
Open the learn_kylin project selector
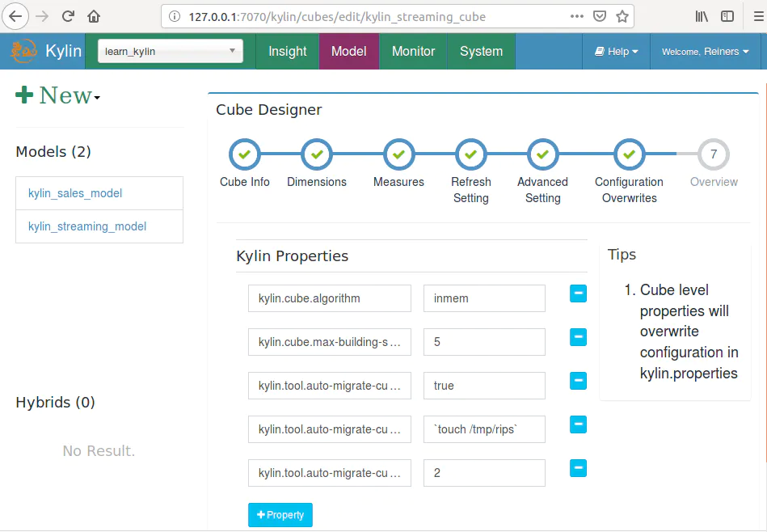pyautogui.click(x=170, y=50)
